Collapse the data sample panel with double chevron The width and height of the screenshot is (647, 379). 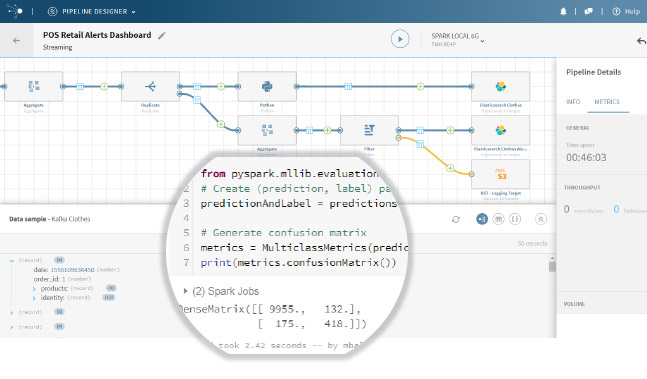(x=541, y=219)
